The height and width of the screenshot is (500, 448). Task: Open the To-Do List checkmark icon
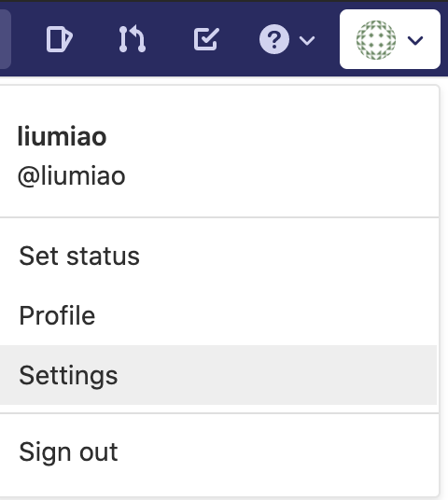coord(206,39)
